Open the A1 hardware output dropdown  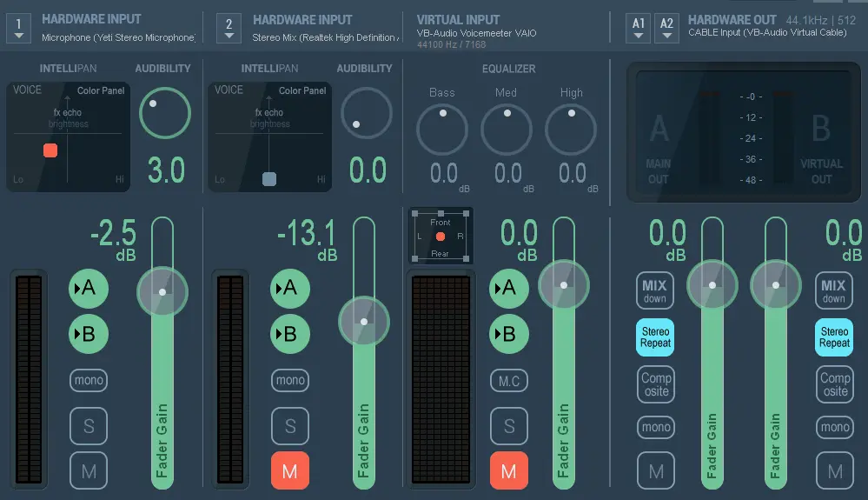tap(639, 28)
